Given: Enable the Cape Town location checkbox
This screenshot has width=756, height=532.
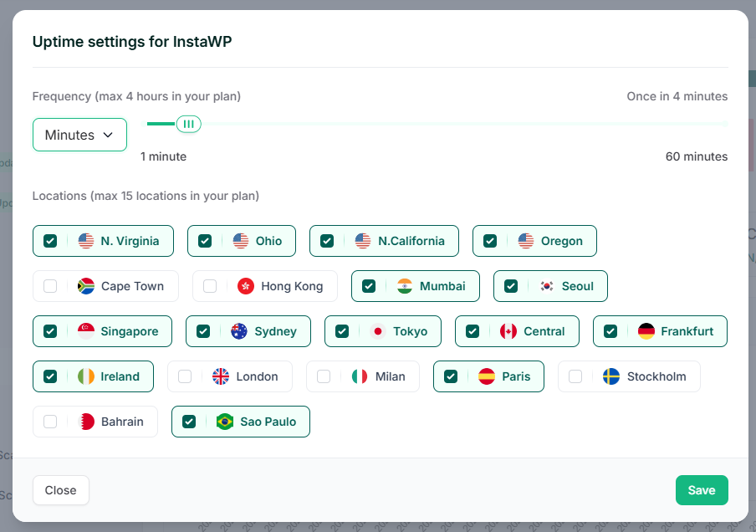Looking at the screenshot, I should click(50, 286).
